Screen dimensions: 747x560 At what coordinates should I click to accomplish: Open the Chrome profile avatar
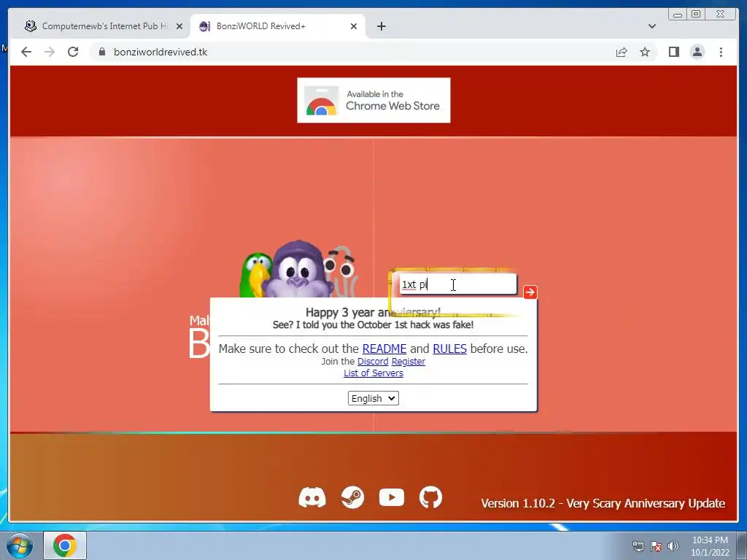[697, 52]
